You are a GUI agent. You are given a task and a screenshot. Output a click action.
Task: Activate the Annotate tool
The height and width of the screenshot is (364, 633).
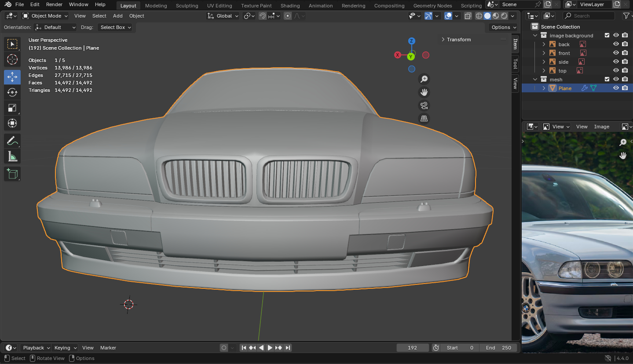(12, 141)
